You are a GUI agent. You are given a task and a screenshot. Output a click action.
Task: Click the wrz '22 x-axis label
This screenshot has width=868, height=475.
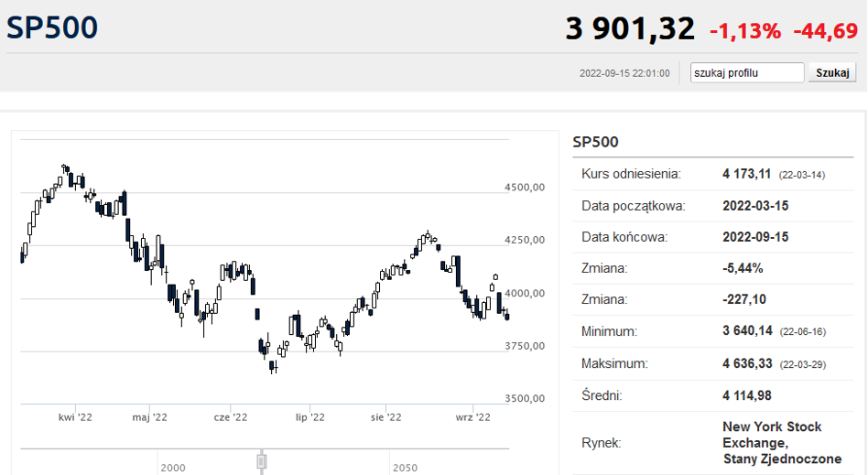point(472,416)
